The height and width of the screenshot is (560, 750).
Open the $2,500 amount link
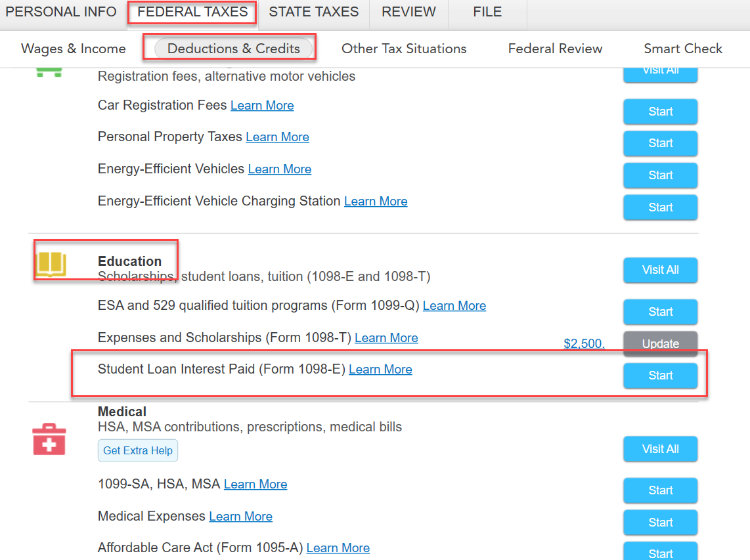(x=584, y=343)
